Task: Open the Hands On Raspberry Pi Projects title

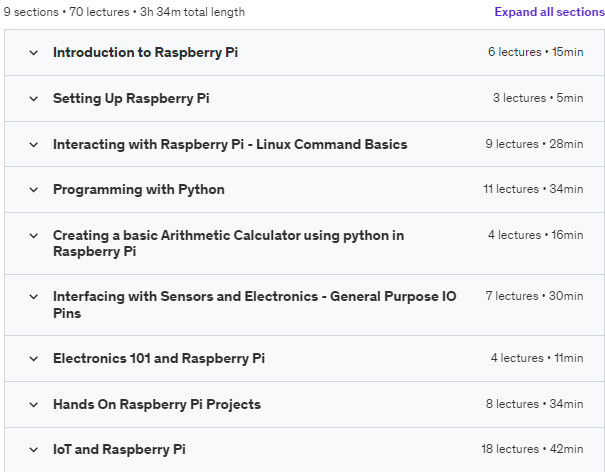Action: tap(157, 404)
